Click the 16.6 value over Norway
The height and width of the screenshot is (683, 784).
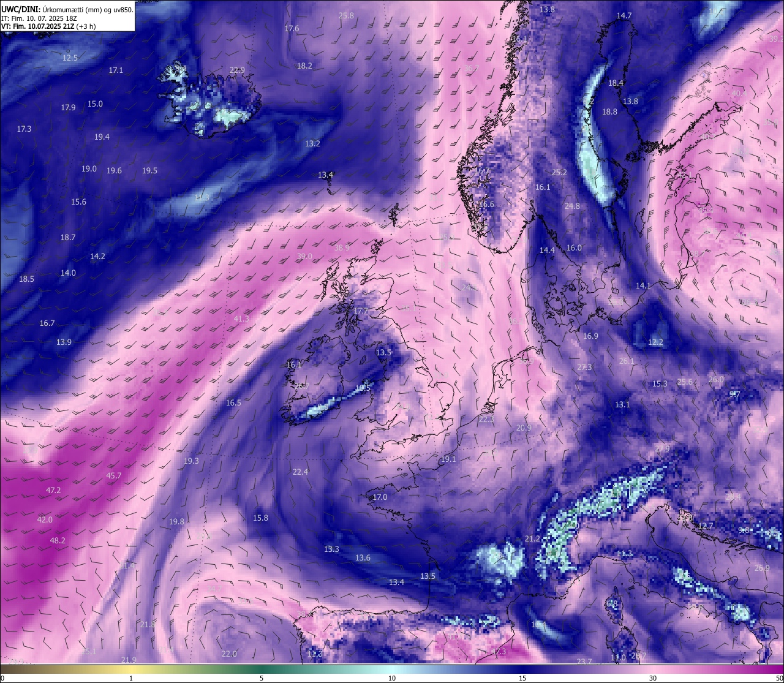pyautogui.click(x=486, y=204)
